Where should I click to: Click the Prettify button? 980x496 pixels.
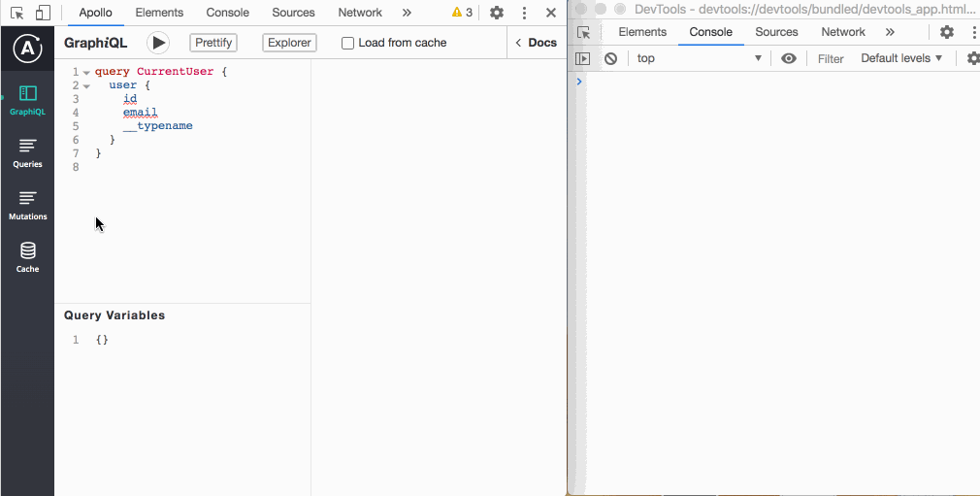213,43
